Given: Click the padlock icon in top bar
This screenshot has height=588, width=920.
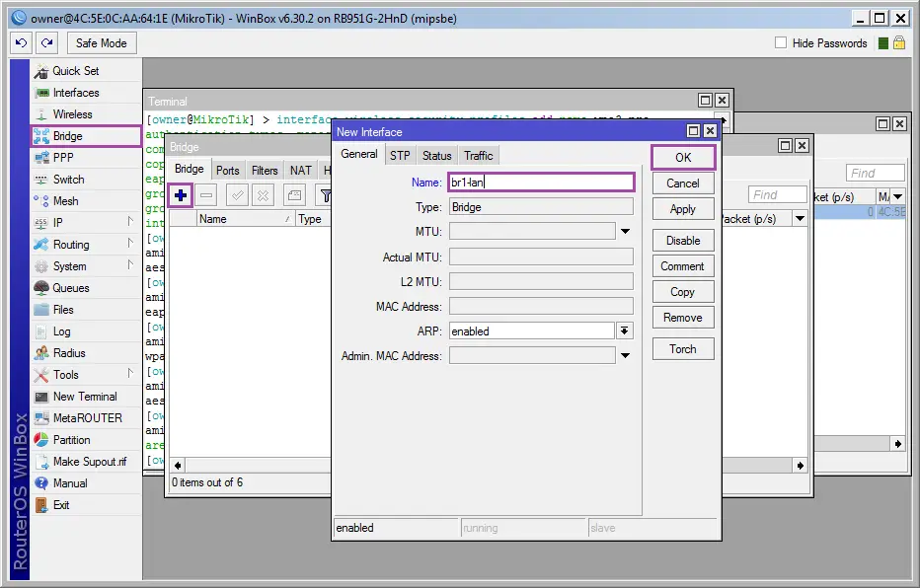Looking at the screenshot, I should (x=899, y=42).
